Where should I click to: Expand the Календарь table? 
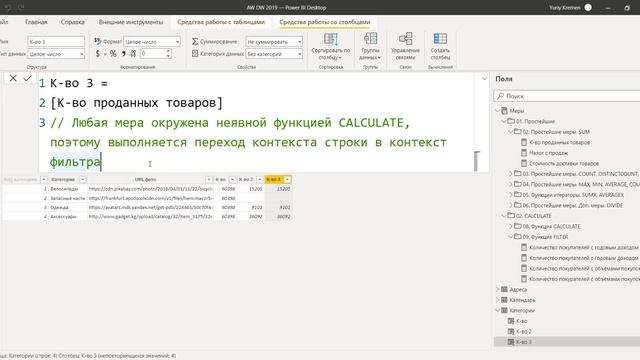point(498,300)
